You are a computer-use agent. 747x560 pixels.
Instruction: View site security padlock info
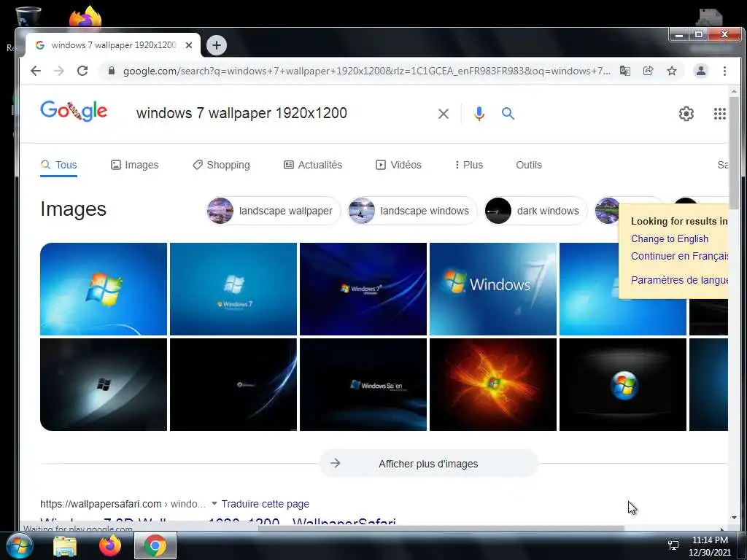(112, 71)
